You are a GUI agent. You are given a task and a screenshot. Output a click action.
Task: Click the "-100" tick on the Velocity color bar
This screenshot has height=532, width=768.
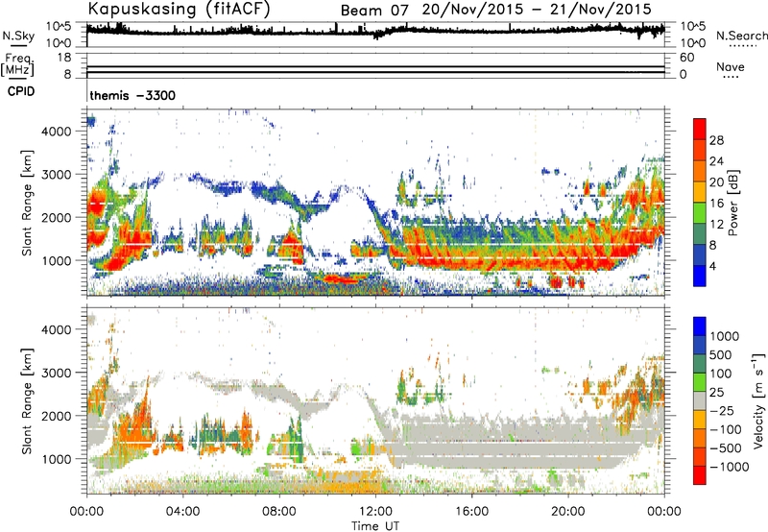click(726, 429)
